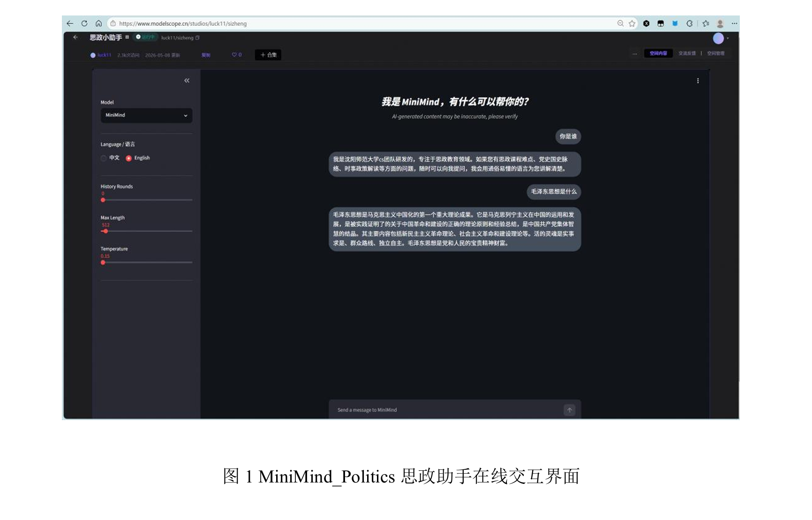Click the purple 复制 link
Viewport: 812px width, 520px height.
pyautogui.click(x=206, y=55)
